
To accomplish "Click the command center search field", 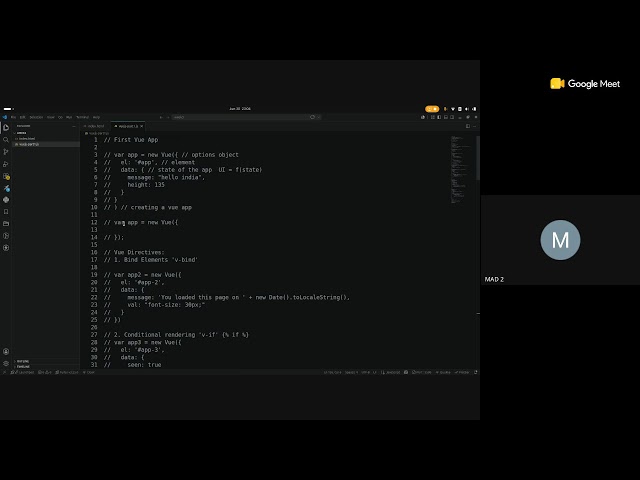I will pyautogui.click(x=247, y=117).
